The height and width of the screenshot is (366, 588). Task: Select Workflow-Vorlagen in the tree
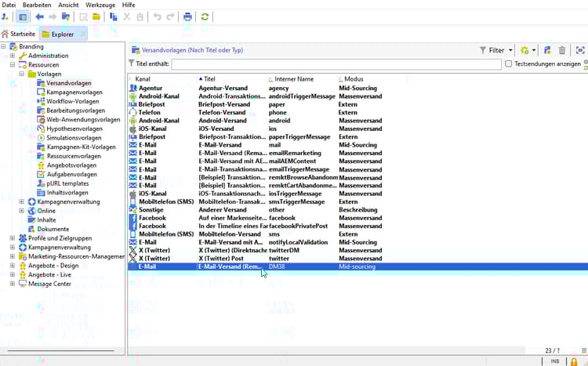(73, 101)
